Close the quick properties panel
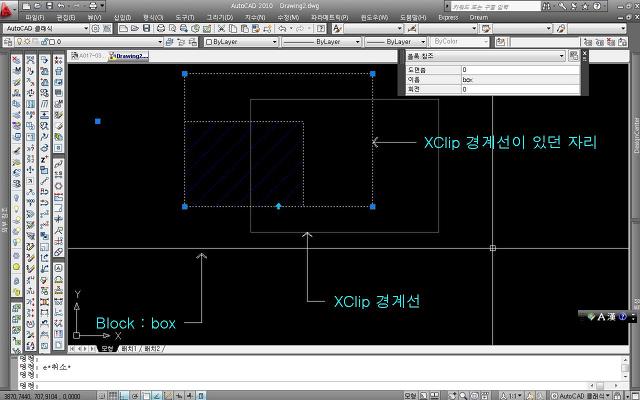This screenshot has height=400, width=640. 584,53
